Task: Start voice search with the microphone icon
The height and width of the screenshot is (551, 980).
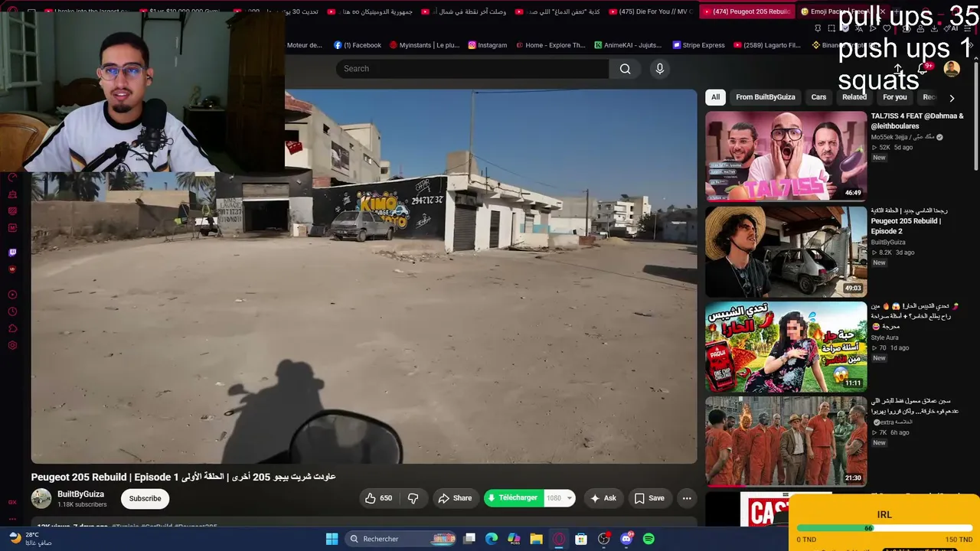Action: click(x=660, y=69)
